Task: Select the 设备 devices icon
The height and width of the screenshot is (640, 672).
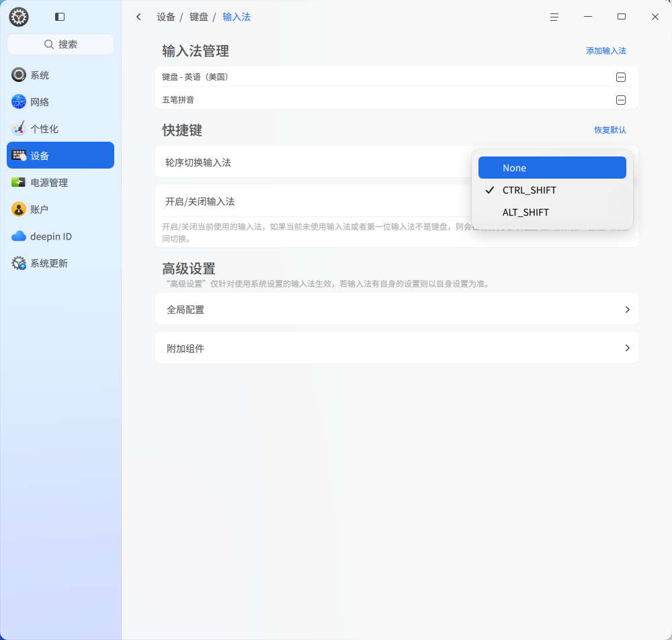Action: click(18, 155)
